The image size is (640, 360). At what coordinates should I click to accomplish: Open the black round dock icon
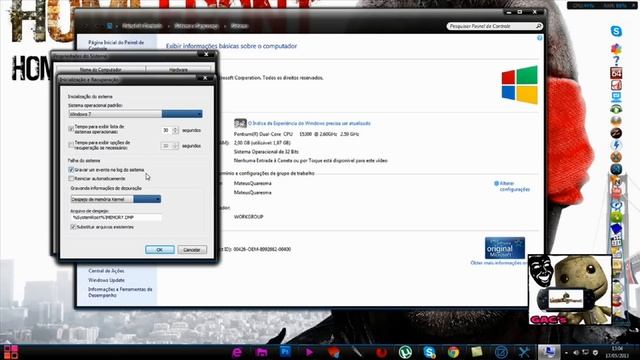(x=616, y=133)
